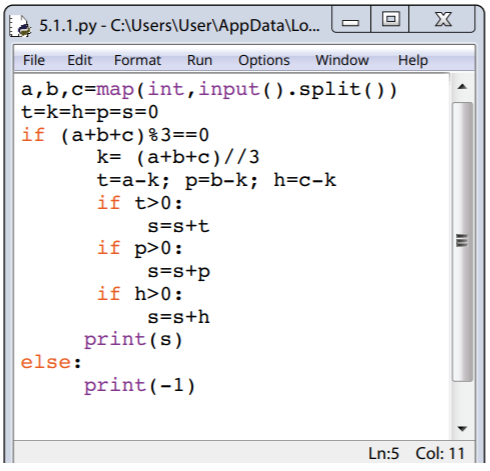490x471 pixels.
Task: Open the Options menu
Action: (264, 60)
